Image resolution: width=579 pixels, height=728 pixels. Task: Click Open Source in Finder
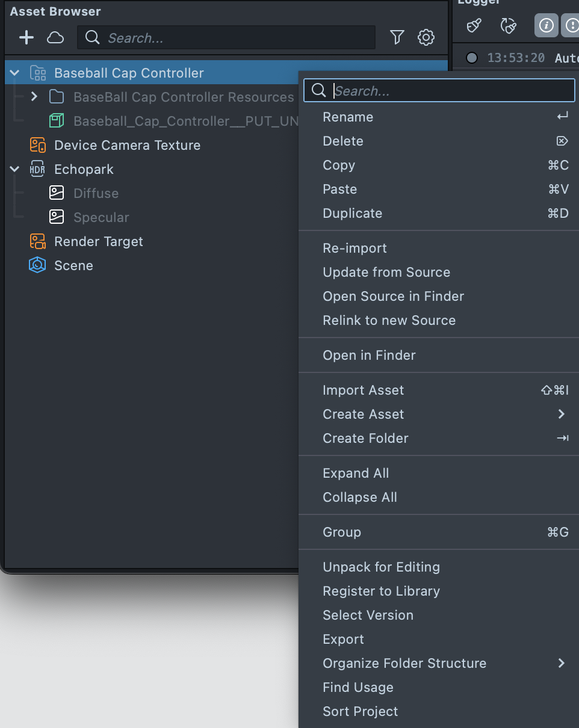click(x=393, y=296)
